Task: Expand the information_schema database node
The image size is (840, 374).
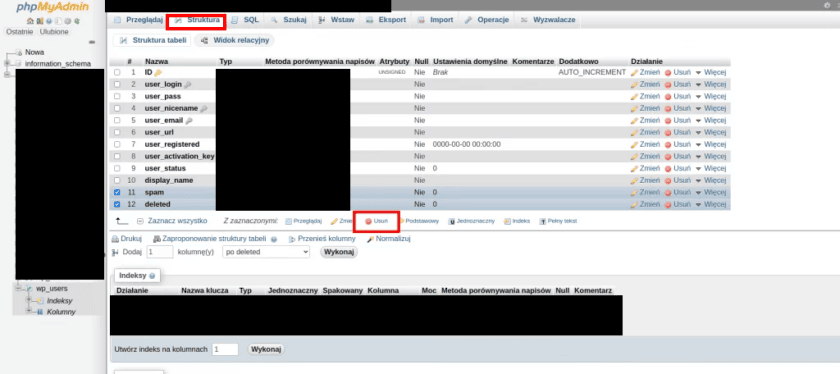Action: 7,63
